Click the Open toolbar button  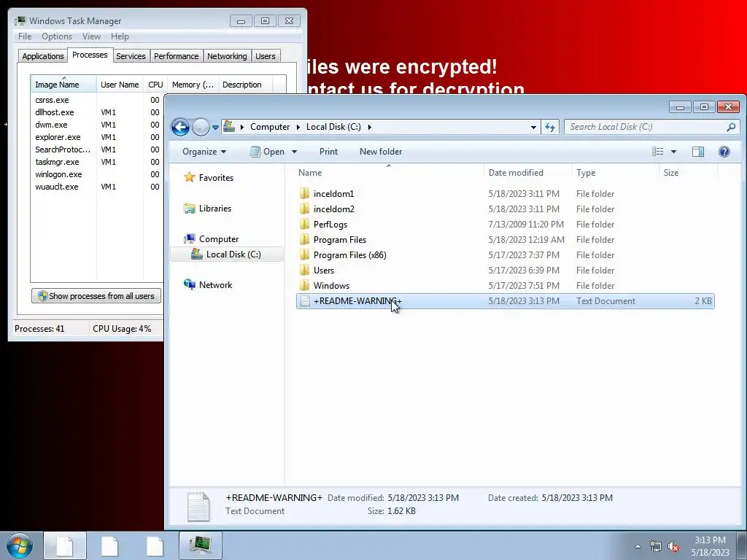(267, 152)
